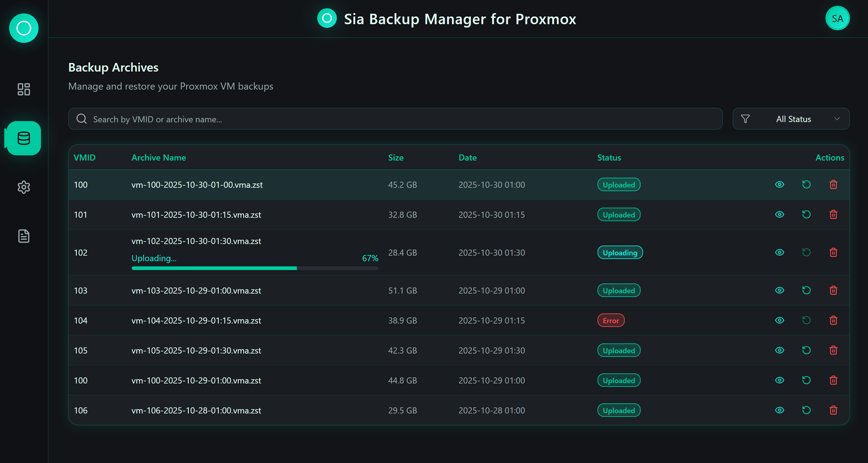Image resolution: width=868 pixels, height=463 pixels.
Task: Click the restore icon for vm-100-2025-10-30 backup
Action: coord(806,184)
